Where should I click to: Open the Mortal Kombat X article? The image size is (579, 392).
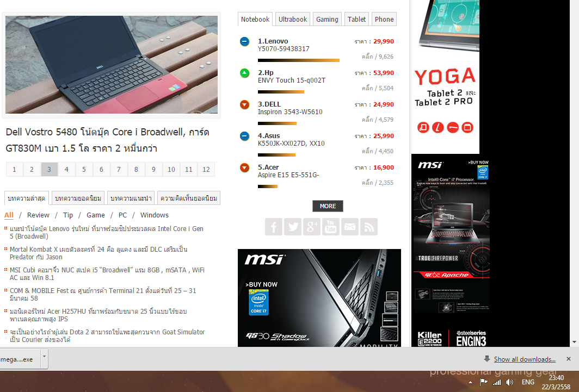(98, 253)
